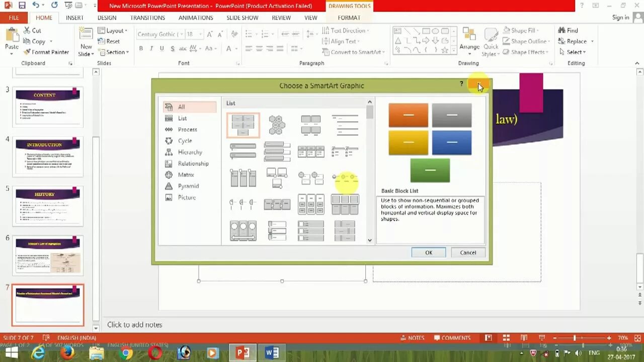Screen dimensions: 644x362
Task: Toggle text Shadow formatting
Action: [173, 49]
